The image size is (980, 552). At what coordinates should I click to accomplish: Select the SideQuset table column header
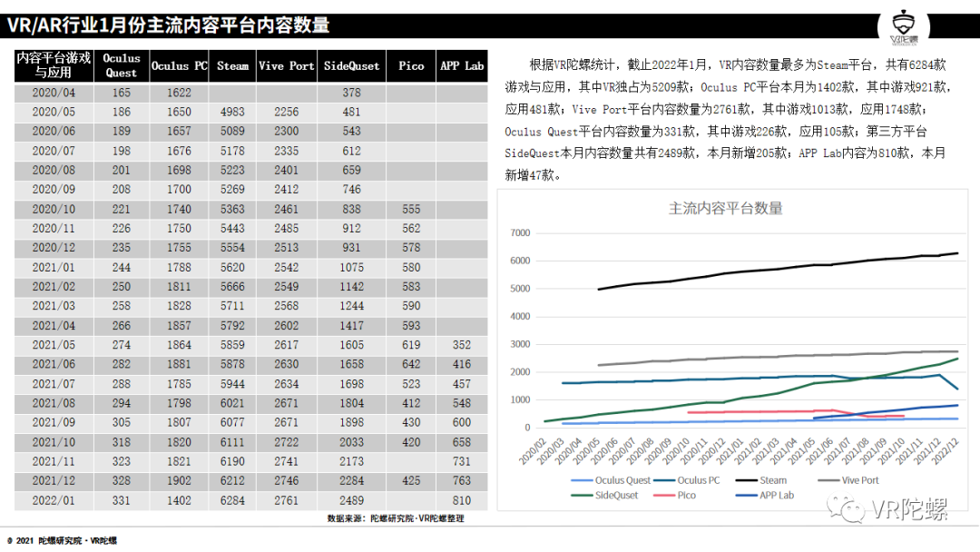[x=351, y=65]
